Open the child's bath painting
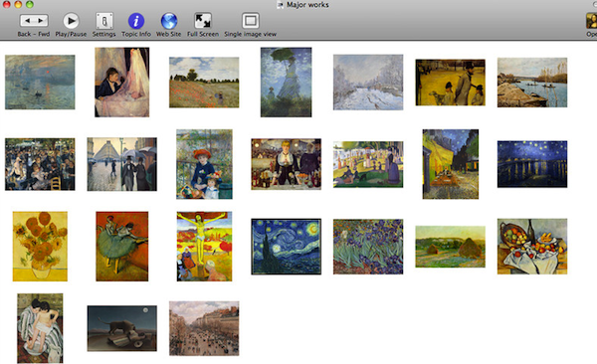The image size is (597, 364). pos(40,328)
